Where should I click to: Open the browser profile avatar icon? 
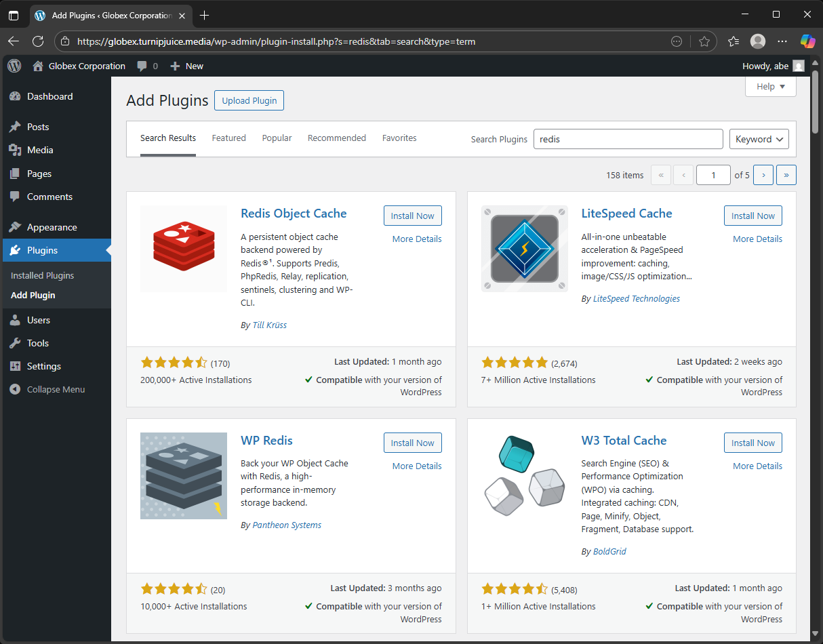758,41
